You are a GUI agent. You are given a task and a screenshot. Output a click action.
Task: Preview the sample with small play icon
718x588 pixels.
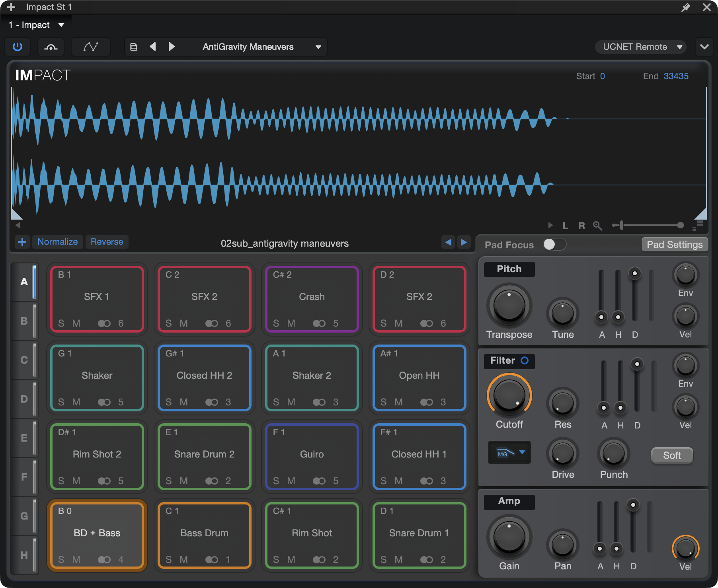pos(550,226)
